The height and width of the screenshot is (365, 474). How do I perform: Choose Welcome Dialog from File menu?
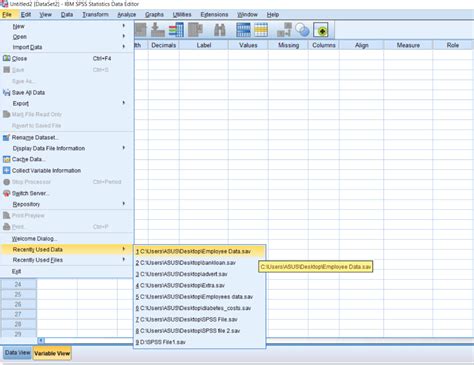(67, 239)
